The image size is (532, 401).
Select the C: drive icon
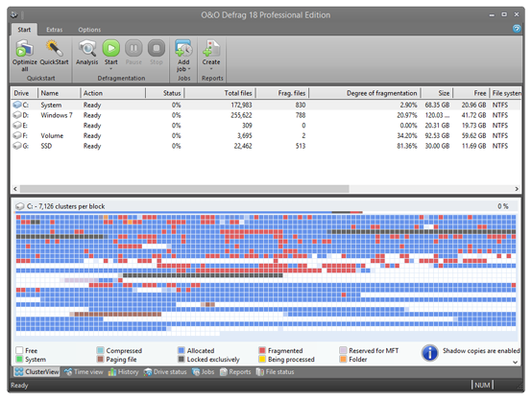17,105
